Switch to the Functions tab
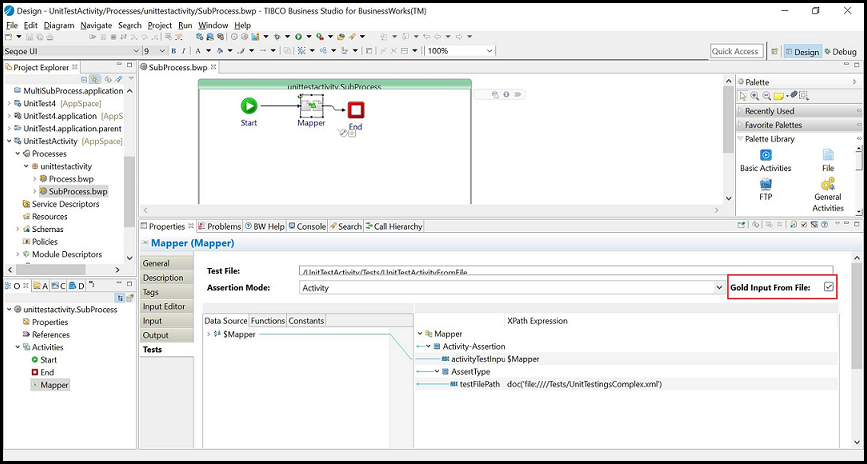The width and height of the screenshot is (867, 464). coord(268,321)
